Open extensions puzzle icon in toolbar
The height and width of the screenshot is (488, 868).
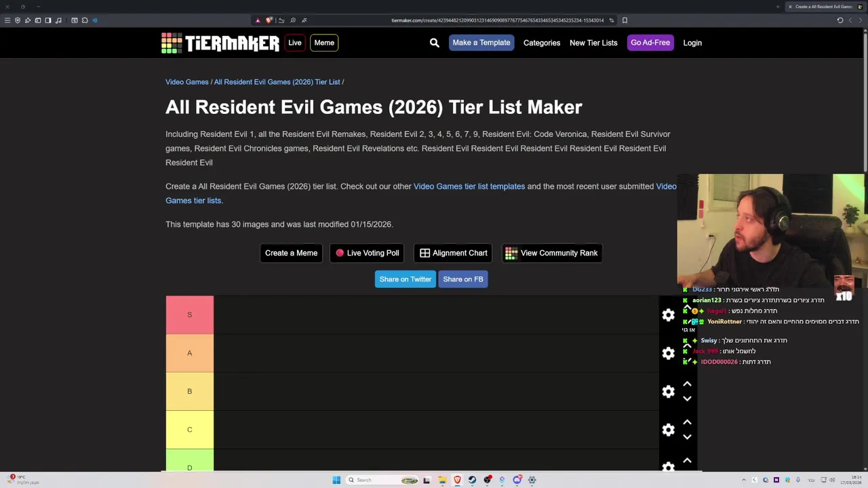(x=85, y=20)
